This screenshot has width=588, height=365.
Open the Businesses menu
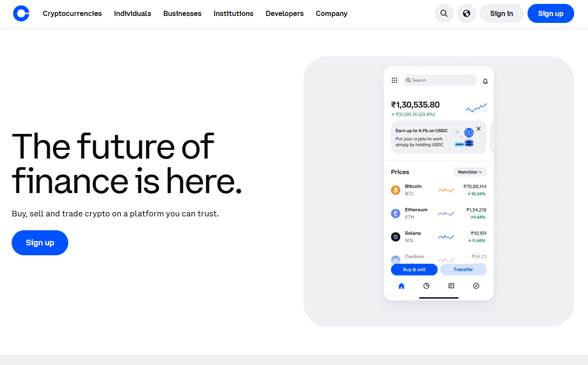pos(182,13)
